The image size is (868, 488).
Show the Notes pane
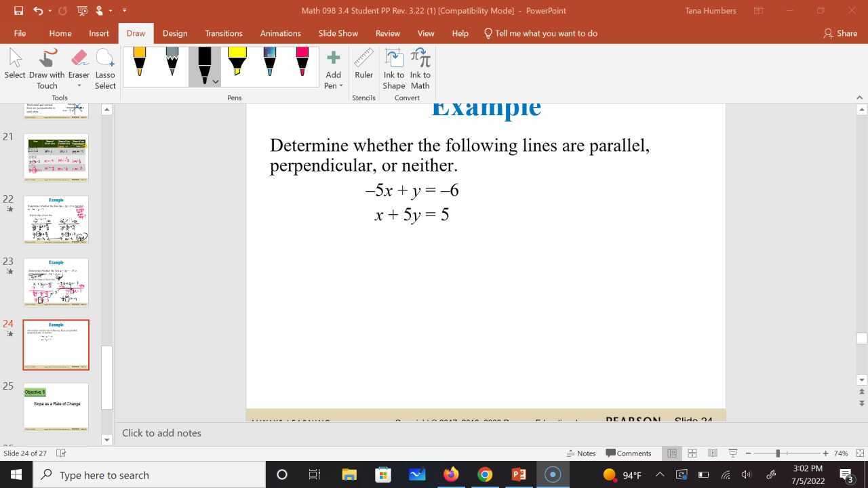pyautogui.click(x=581, y=453)
